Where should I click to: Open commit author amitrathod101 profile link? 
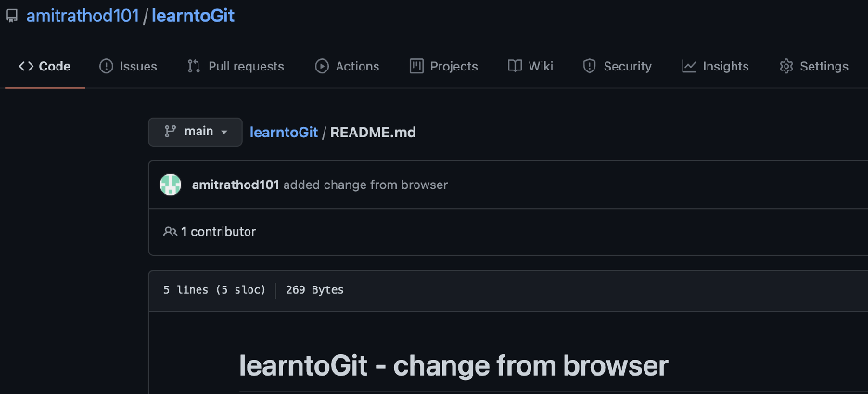coord(236,185)
